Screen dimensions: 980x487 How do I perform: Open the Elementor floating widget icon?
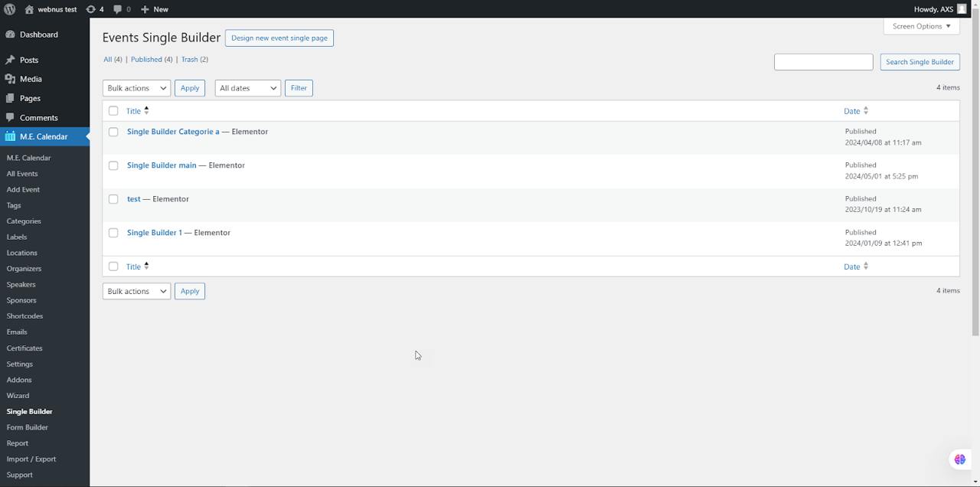click(959, 459)
